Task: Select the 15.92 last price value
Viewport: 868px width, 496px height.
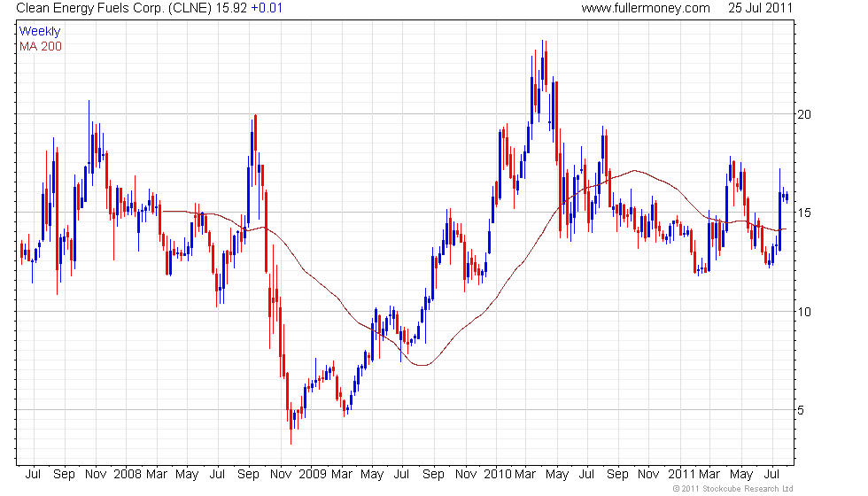Action: (x=231, y=8)
